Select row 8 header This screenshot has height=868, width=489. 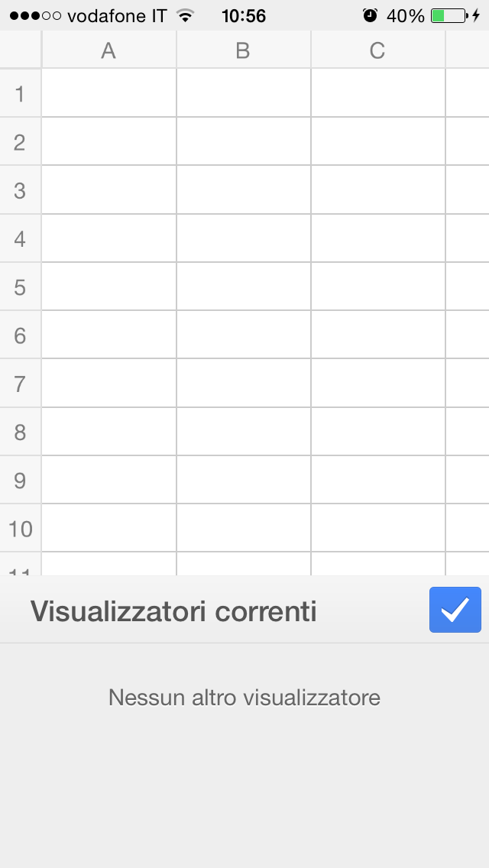(20, 432)
